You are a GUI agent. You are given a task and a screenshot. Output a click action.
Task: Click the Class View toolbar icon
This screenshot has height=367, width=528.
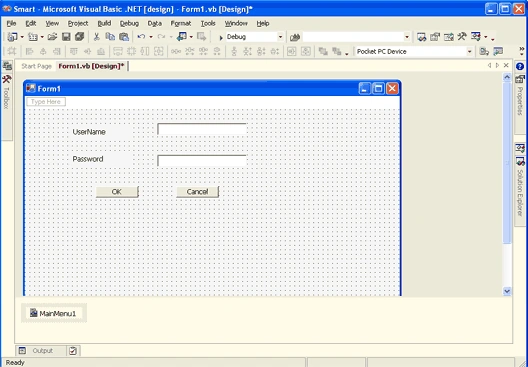tap(448, 37)
